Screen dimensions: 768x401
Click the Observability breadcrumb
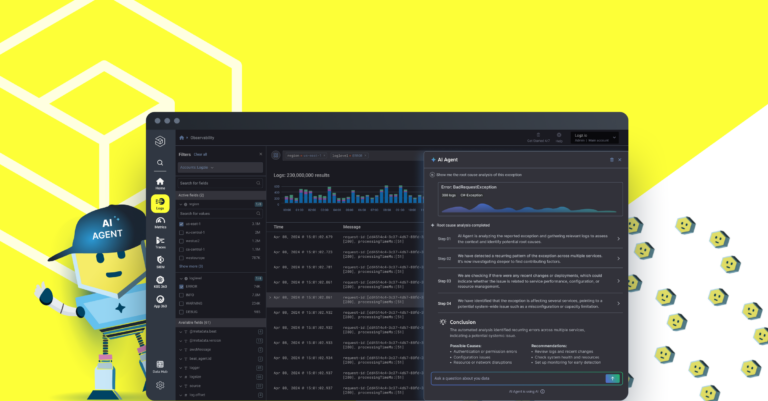[204, 137]
